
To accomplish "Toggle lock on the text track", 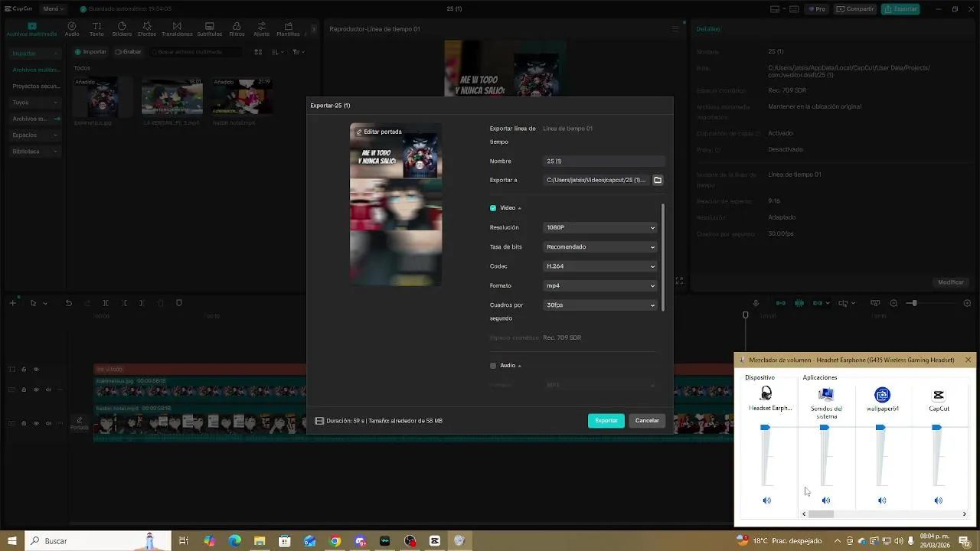I will 24,370.
